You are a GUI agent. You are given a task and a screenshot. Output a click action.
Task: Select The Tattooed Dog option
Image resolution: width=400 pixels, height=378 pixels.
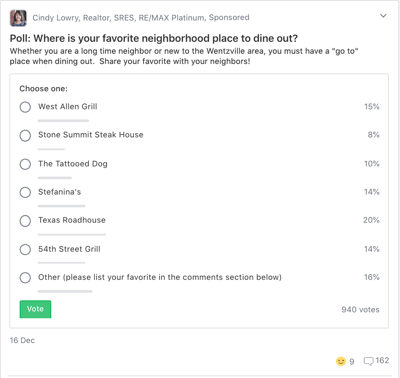point(25,164)
